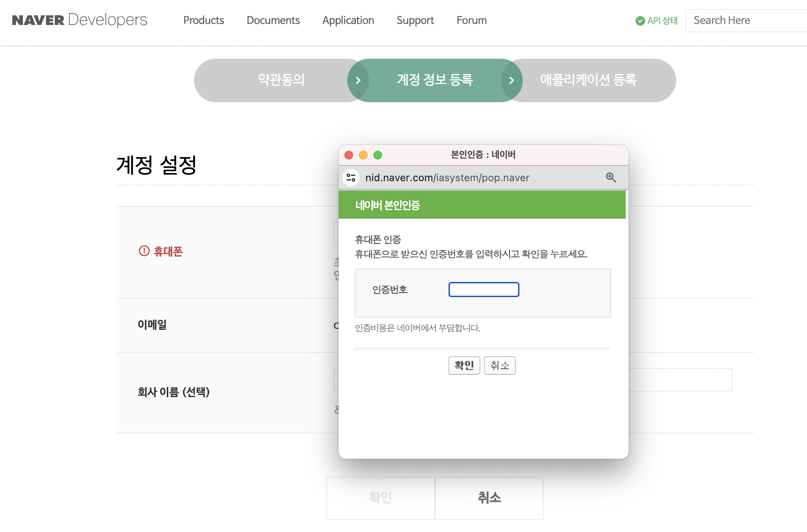The width and height of the screenshot is (807, 532).
Task: Cancel verification with popup 취소 button
Action: click(500, 365)
